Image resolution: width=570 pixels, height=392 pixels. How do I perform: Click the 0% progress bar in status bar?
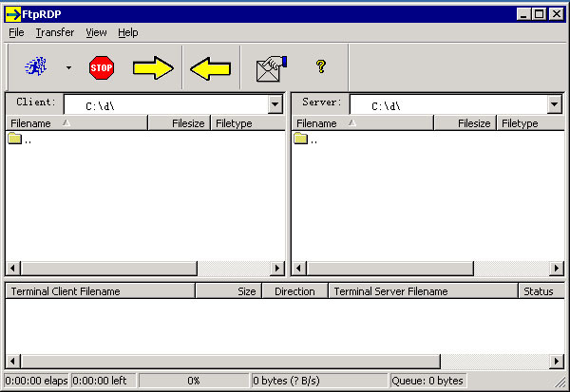[194, 381]
